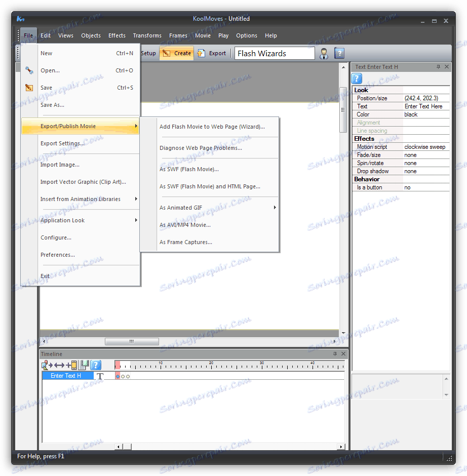Expand the Application Look submenu
The image size is (467, 476).
click(136, 220)
